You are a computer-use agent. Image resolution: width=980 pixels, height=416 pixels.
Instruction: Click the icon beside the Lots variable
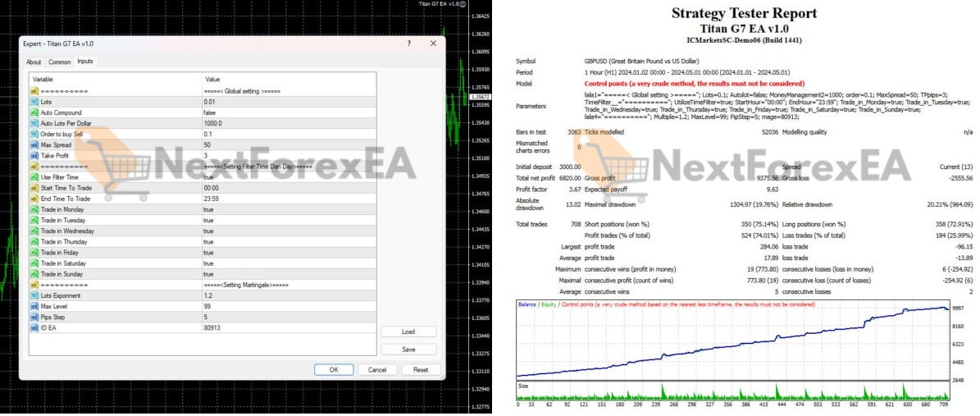(35, 102)
